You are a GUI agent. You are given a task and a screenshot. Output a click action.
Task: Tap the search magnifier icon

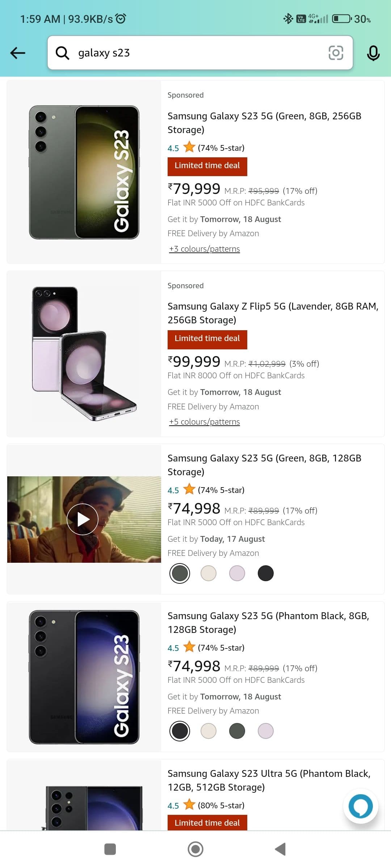point(62,53)
